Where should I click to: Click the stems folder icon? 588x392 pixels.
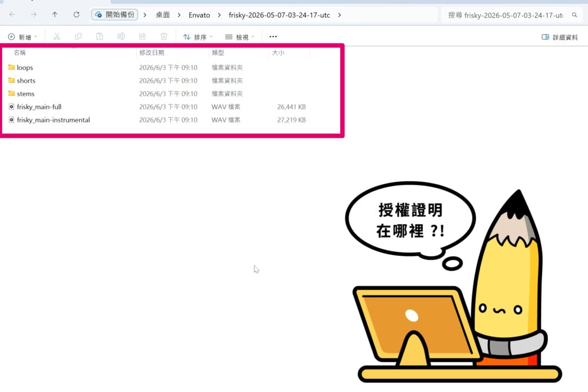tap(11, 93)
